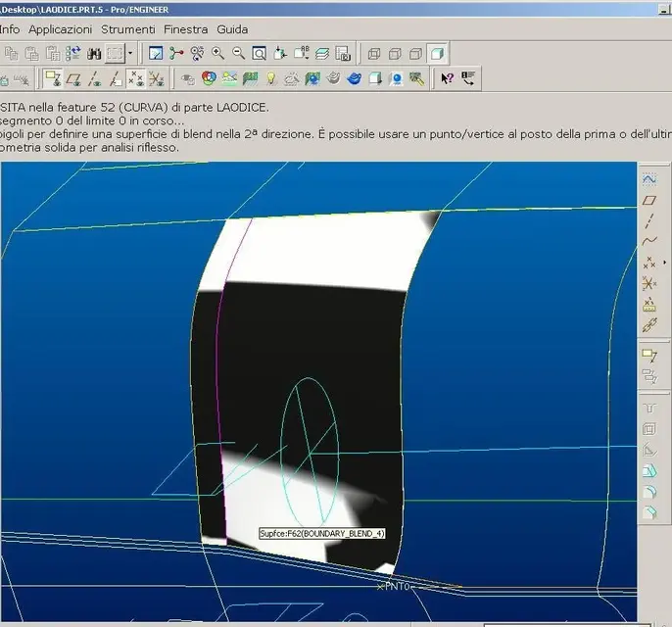This screenshot has height=627, width=672.
Task: Open the Layers icon
Action: pyautogui.click(x=322, y=54)
